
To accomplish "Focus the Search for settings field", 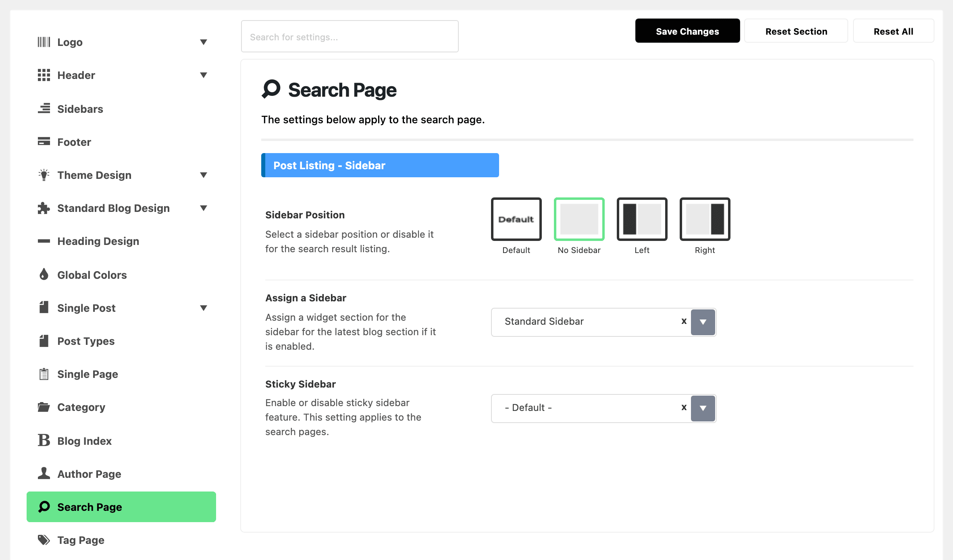I will 350,37.
